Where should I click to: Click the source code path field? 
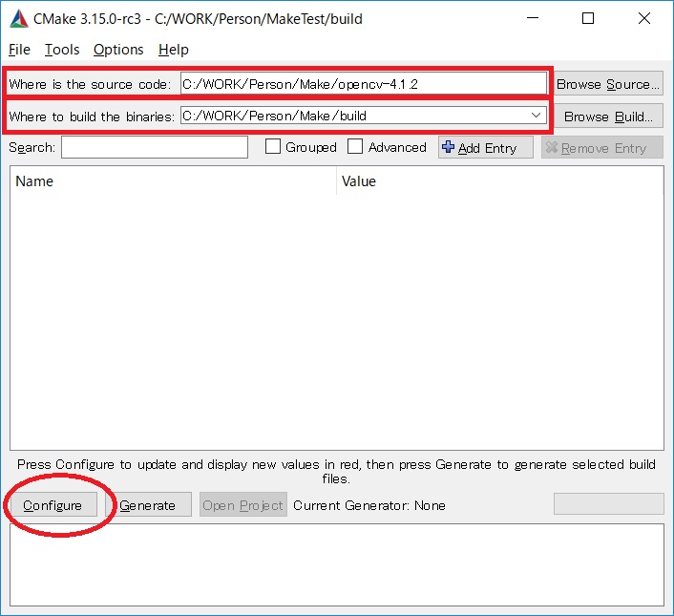point(363,84)
